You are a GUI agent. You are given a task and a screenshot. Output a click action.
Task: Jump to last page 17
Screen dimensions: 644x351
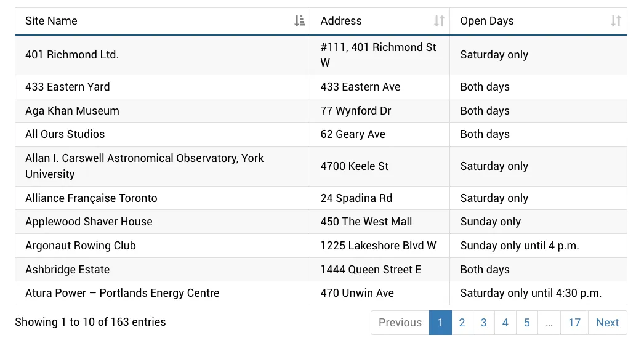574,323
